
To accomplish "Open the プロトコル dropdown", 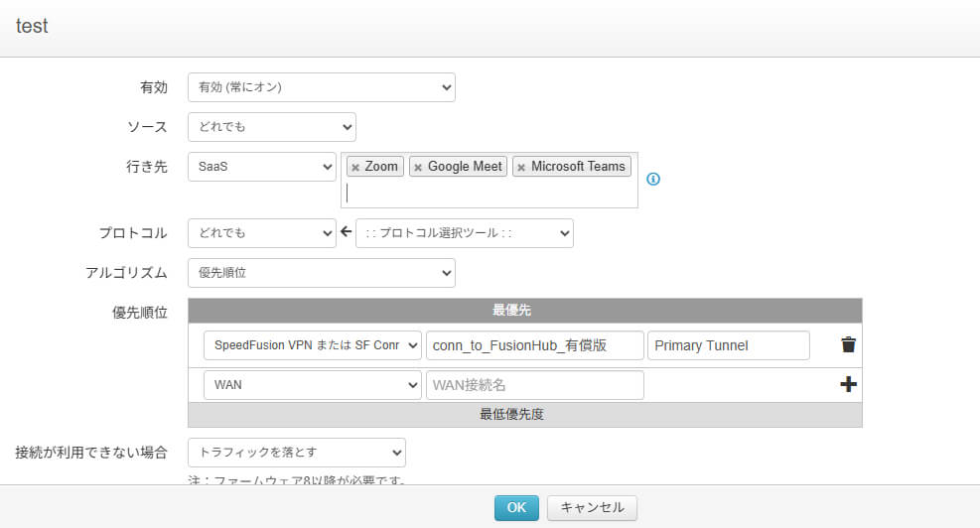I will point(261,233).
